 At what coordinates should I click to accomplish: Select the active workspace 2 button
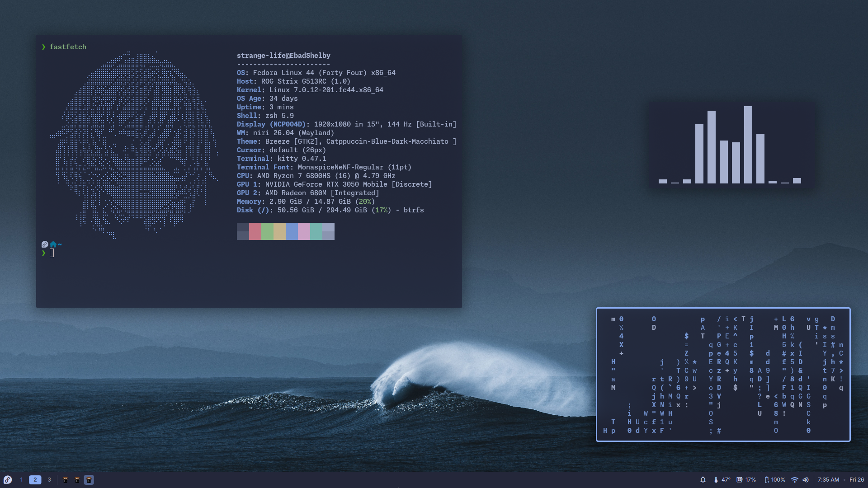click(35, 480)
